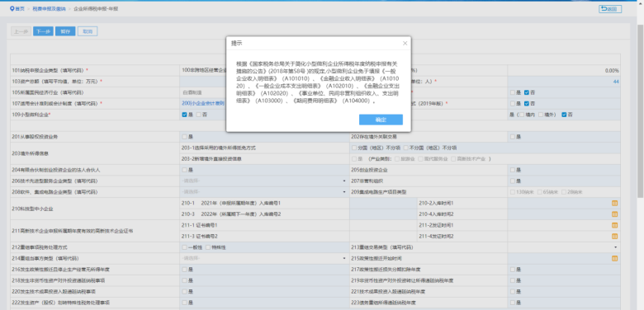644x310 pixels.
Task: Check 65纳米 for 209集成电路生产项目类型
Action: [x=540, y=192]
